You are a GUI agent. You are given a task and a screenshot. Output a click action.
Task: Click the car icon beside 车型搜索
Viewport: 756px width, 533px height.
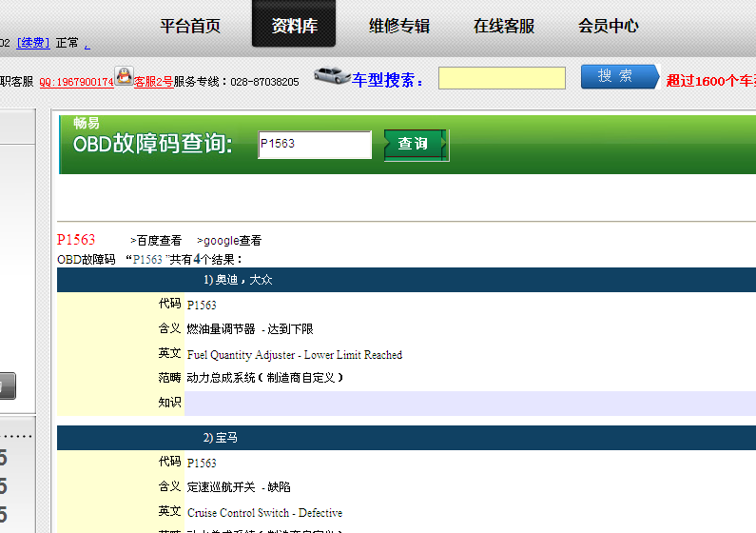click(x=332, y=76)
